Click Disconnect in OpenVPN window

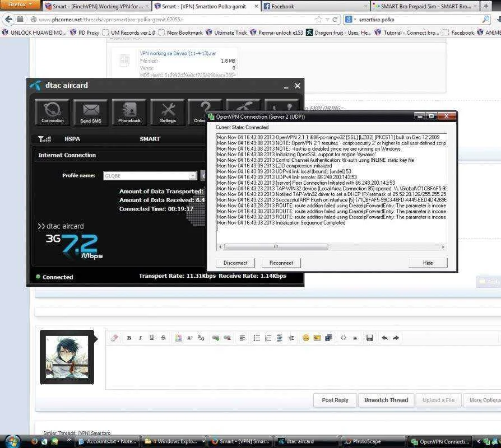(x=235, y=263)
